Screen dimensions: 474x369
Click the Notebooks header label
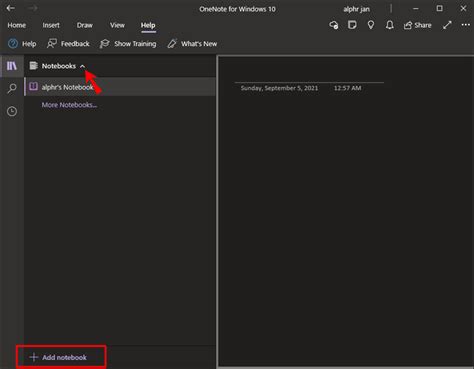click(59, 66)
